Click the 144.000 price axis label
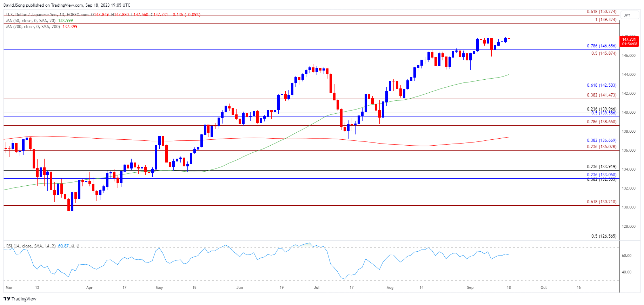The width and height of the screenshot is (644, 305). tap(629, 74)
